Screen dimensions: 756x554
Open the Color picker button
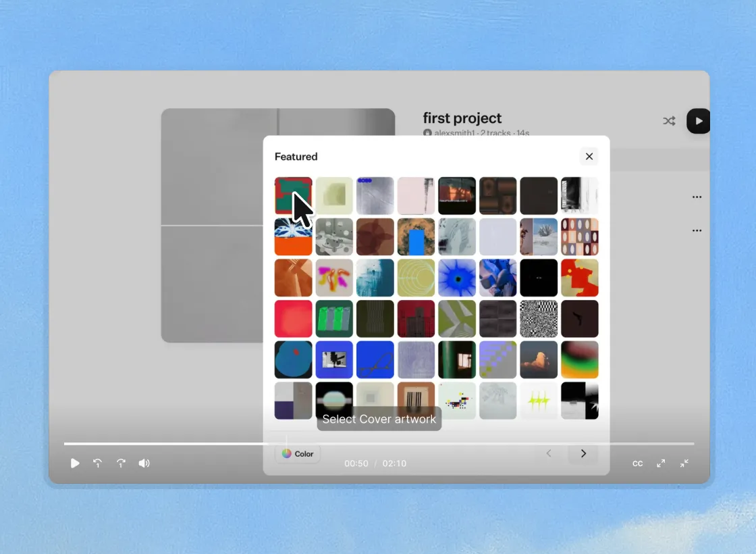pyautogui.click(x=298, y=454)
